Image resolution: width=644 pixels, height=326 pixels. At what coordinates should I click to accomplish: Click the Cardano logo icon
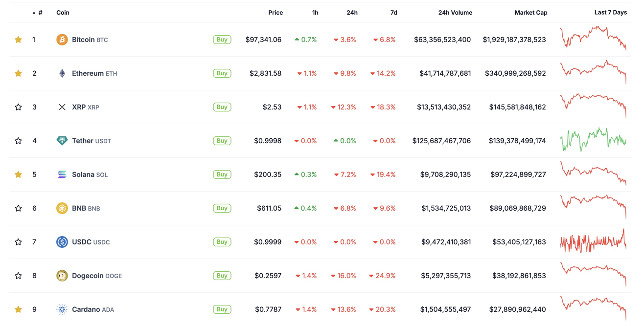point(62,309)
